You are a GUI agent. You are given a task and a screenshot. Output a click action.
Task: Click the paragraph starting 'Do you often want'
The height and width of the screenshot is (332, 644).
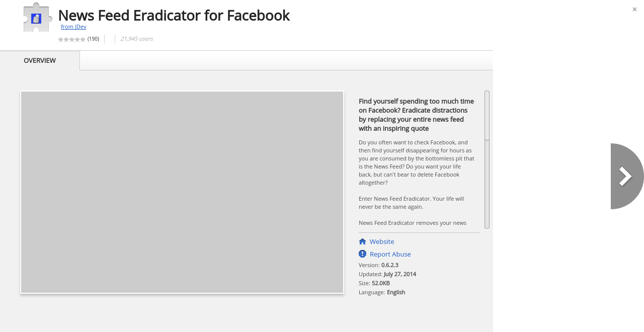pyautogui.click(x=417, y=162)
